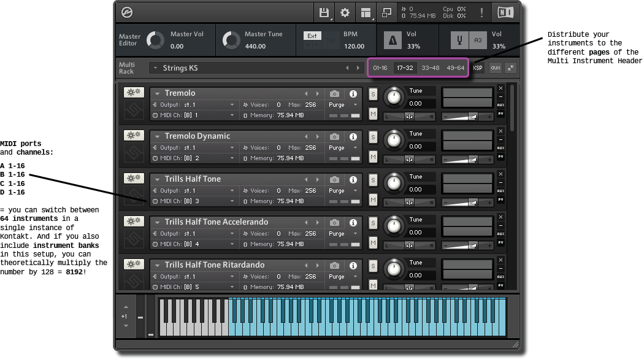Show info for Trills Half Tone Accelerando
Screen dimensions: 644x359
pyautogui.click(x=353, y=223)
